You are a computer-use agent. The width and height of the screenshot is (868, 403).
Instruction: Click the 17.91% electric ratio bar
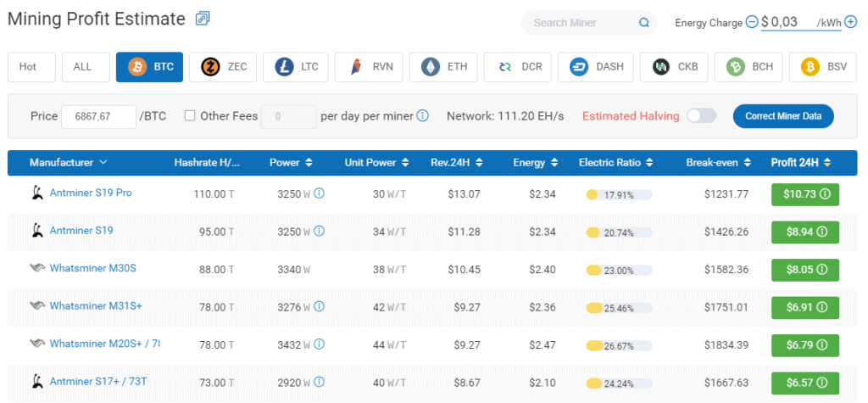click(619, 194)
